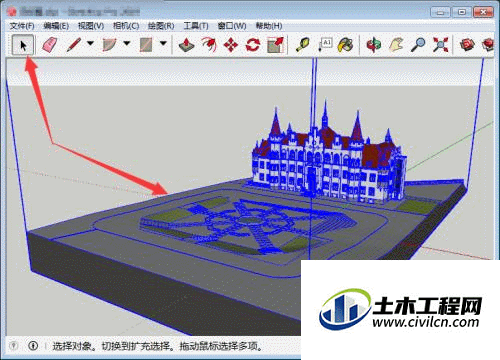Open the 窗口(W) menu
This screenshot has height=360, width=500.
pos(232,26)
